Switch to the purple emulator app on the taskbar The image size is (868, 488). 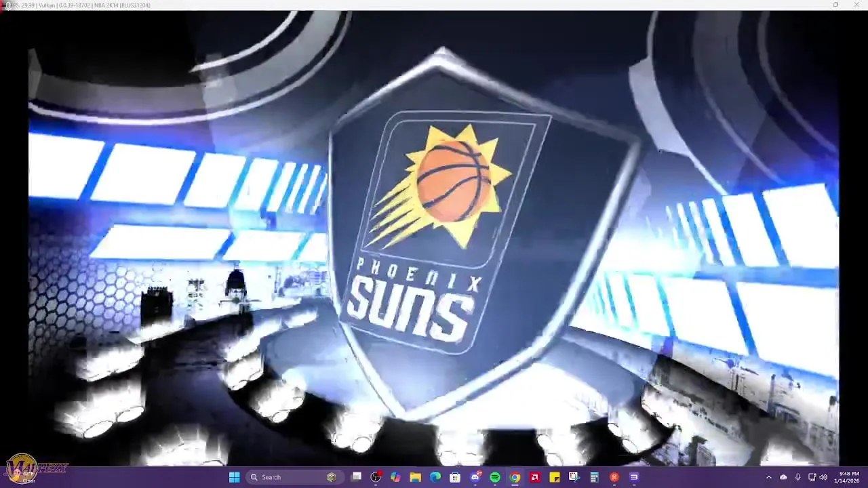(634, 477)
